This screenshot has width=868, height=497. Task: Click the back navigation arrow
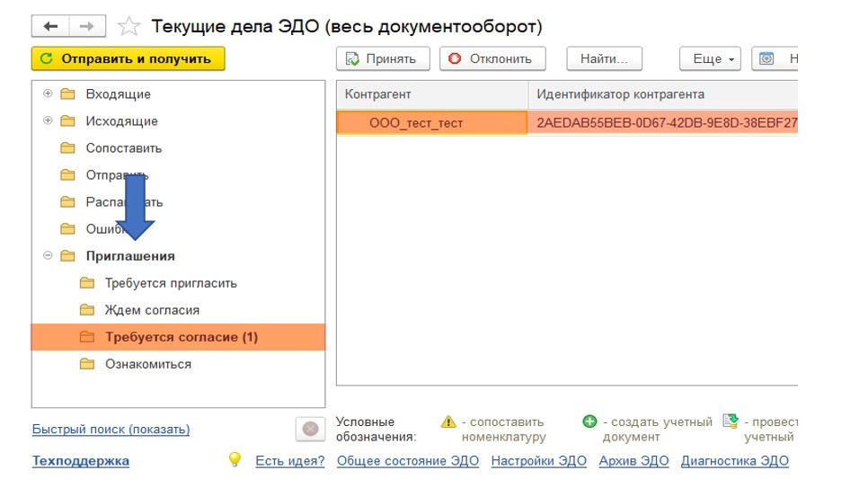click(50, 27)
